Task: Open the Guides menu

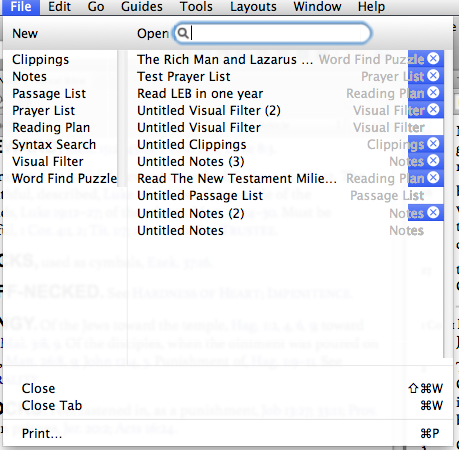Action: click(x=142, y=7)
